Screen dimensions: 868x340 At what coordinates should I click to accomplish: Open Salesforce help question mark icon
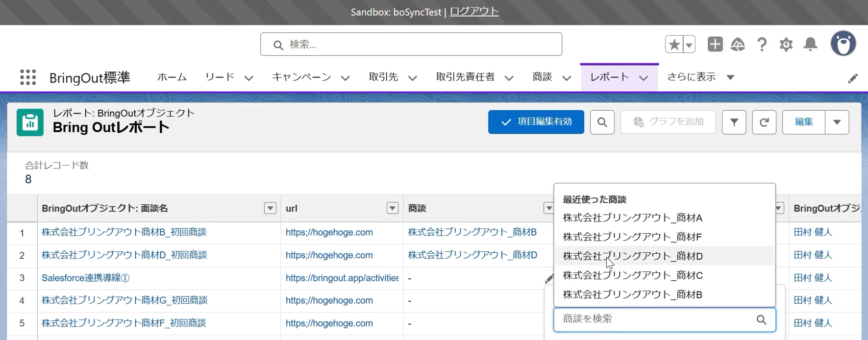pos(762,45)
